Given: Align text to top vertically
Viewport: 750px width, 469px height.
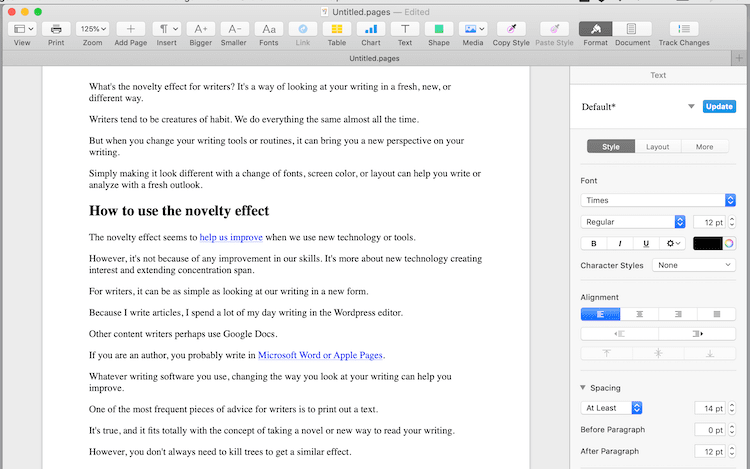Looking at the screenshot, I should (607, 353).
